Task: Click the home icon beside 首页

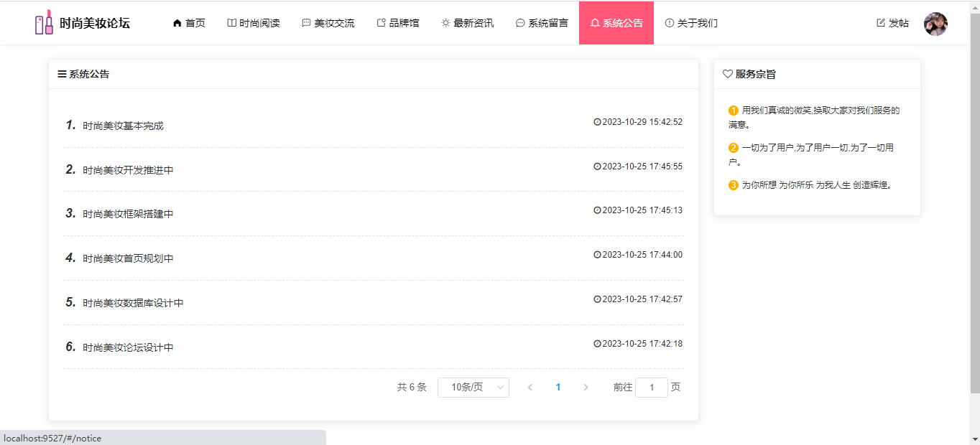Action: tap(177, 23)
